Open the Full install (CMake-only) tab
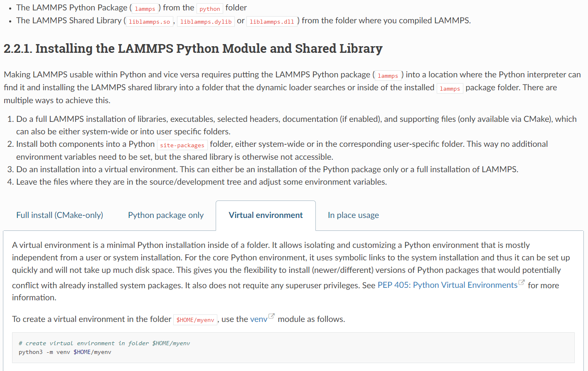588x371 pixels. (59, 215)
